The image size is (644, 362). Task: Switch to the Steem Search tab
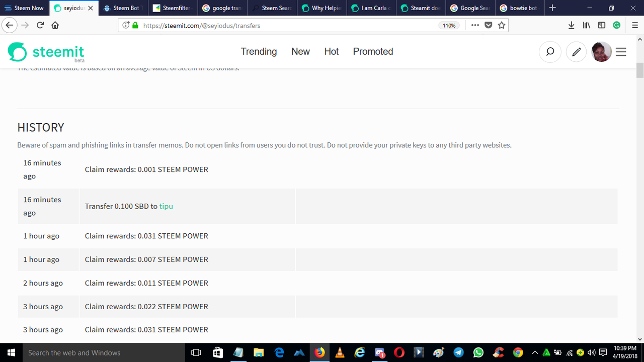tap(272, 8)
